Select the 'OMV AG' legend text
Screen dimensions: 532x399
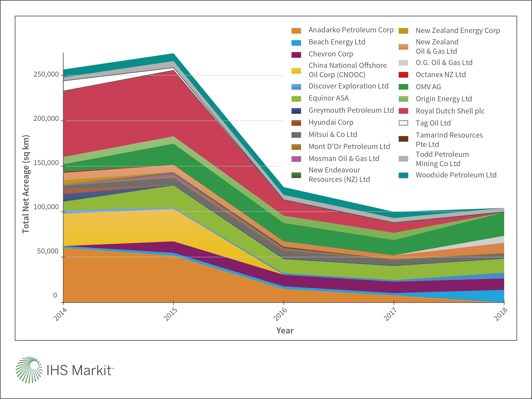tap(428, 87)
